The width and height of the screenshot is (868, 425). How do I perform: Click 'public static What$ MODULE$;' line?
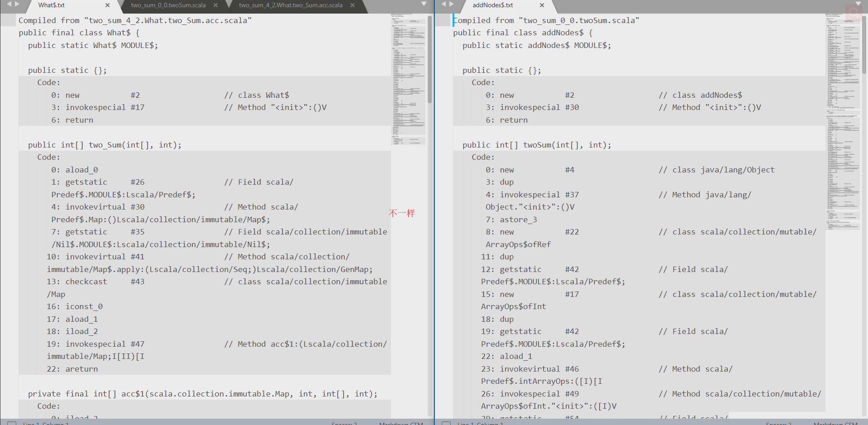(93, 45)
